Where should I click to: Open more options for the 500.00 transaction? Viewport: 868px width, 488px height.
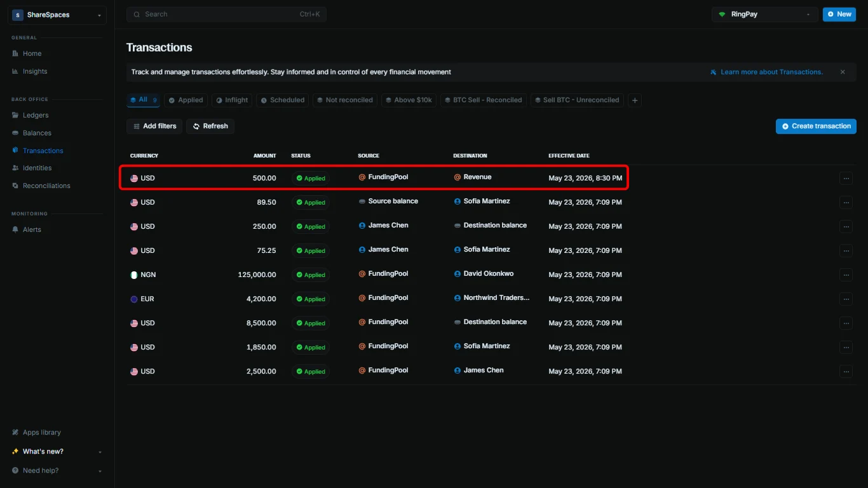(x=846, y=179)
